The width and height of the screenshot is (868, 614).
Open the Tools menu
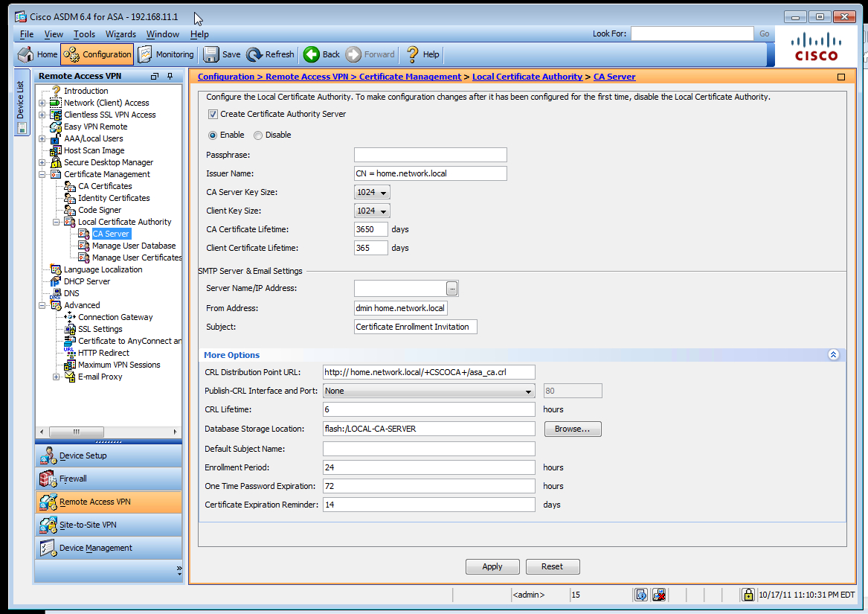(x=84, y=34)
